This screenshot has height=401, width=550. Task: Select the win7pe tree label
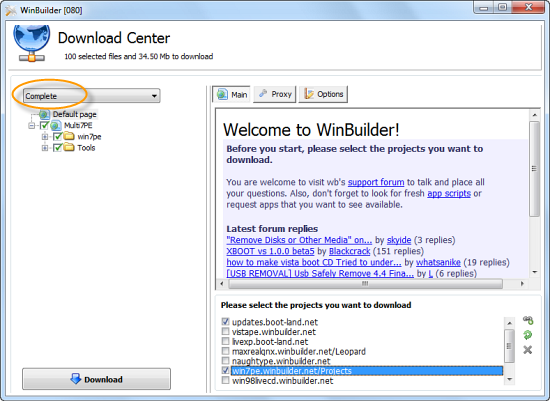89,136
